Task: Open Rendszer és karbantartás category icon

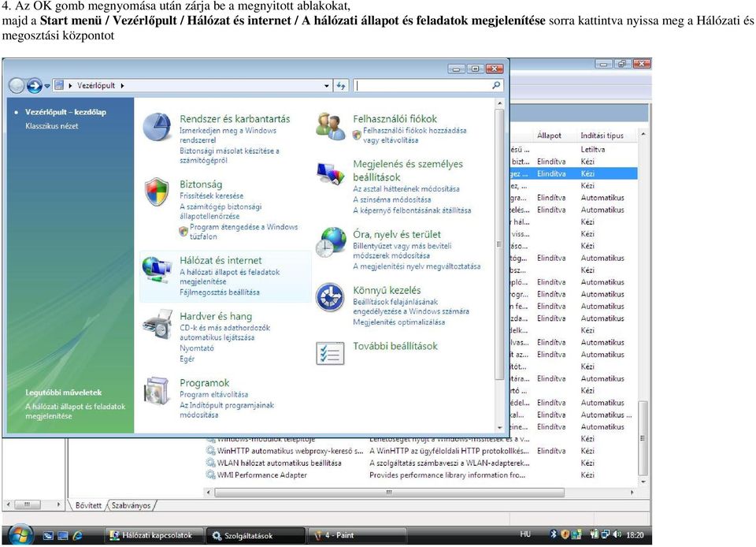Action: (157, 126)
